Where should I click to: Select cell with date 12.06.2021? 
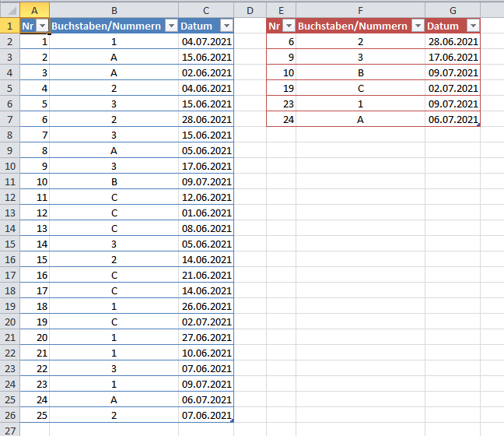pos(206,197)
